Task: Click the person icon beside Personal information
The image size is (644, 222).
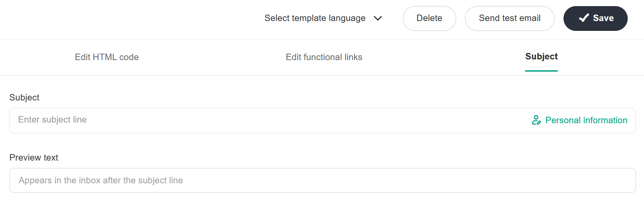Action: [x=536, y=120]
